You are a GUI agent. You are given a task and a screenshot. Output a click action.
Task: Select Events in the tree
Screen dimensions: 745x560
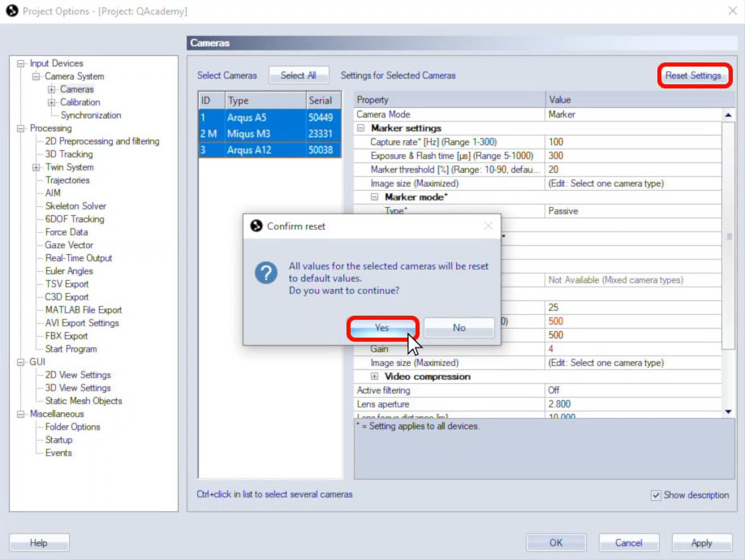58,453
